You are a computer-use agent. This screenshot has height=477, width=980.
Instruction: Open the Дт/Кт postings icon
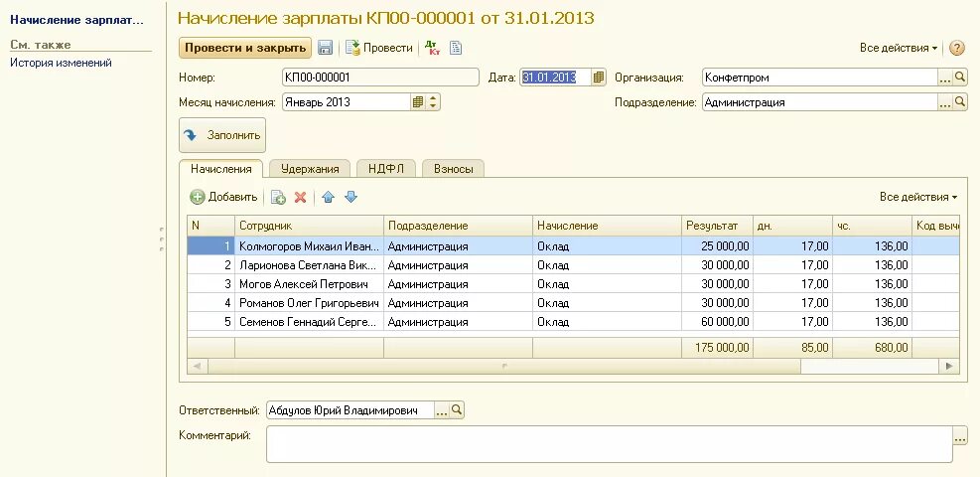click(x=432, y=48)
